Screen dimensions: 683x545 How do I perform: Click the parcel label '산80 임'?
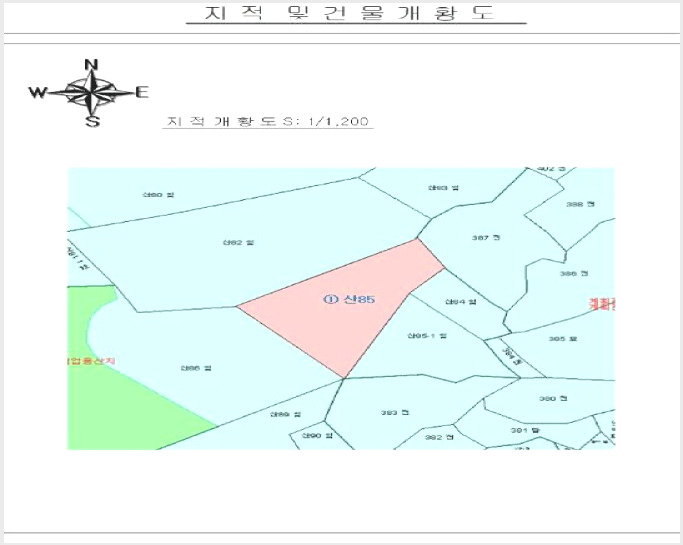point(159,194)
